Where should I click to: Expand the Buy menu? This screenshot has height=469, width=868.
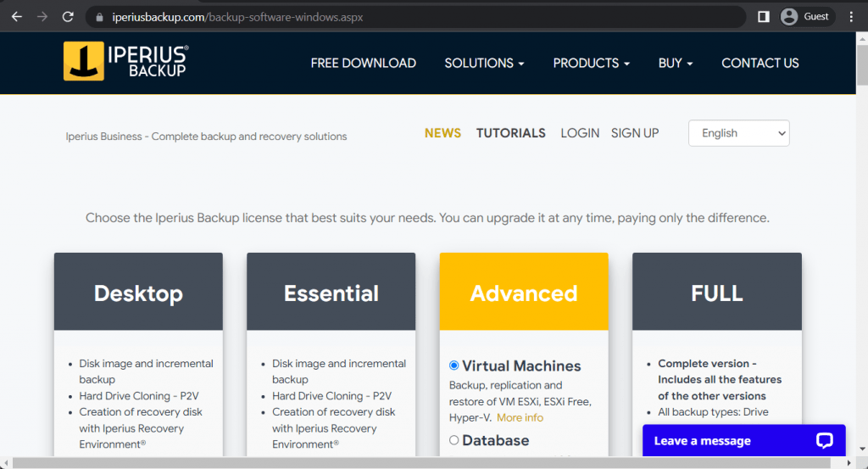pos(676,63)
